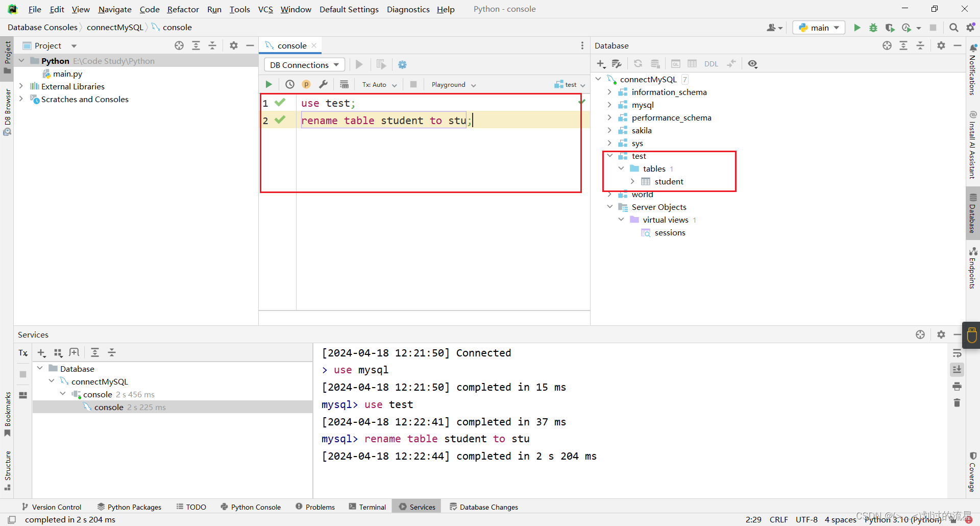This screenshot has width=980, height=526.
Task: Open main run configuration dropdown
Action: click(819, 28)
